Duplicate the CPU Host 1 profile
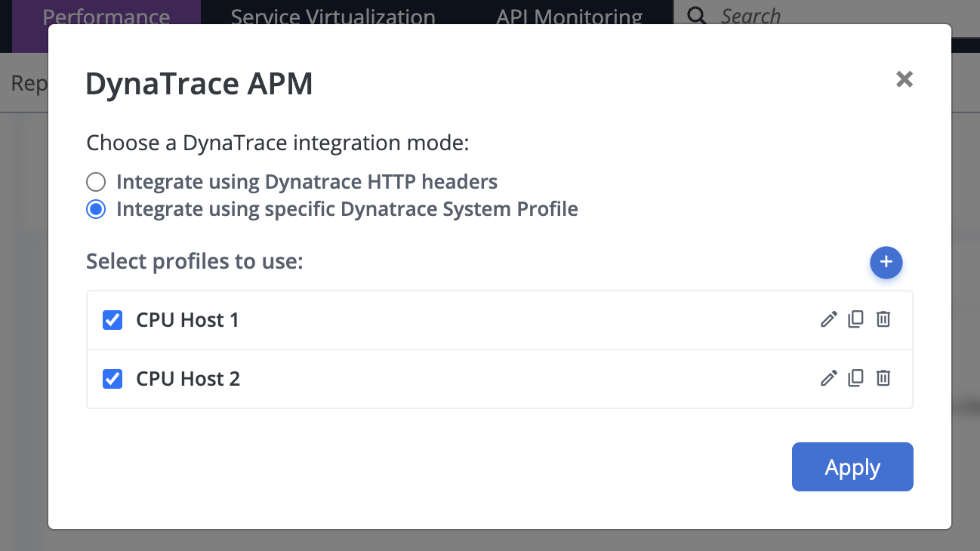980x551 pixels. [855, 319]
